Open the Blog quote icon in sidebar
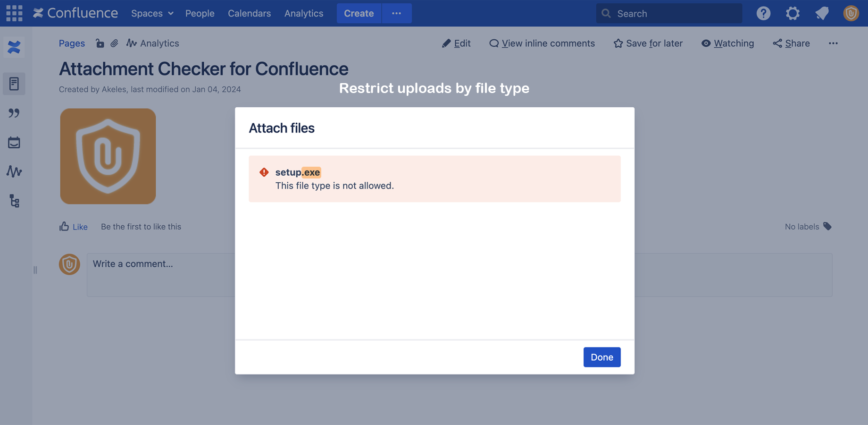This screenshot has height=425, width=868. point(14,113)
